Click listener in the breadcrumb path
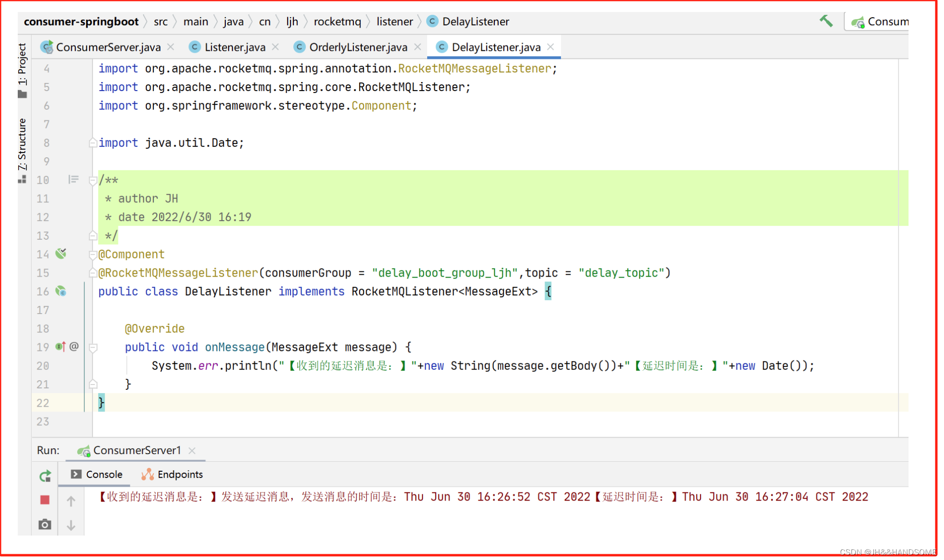 (x=395, y=22)
